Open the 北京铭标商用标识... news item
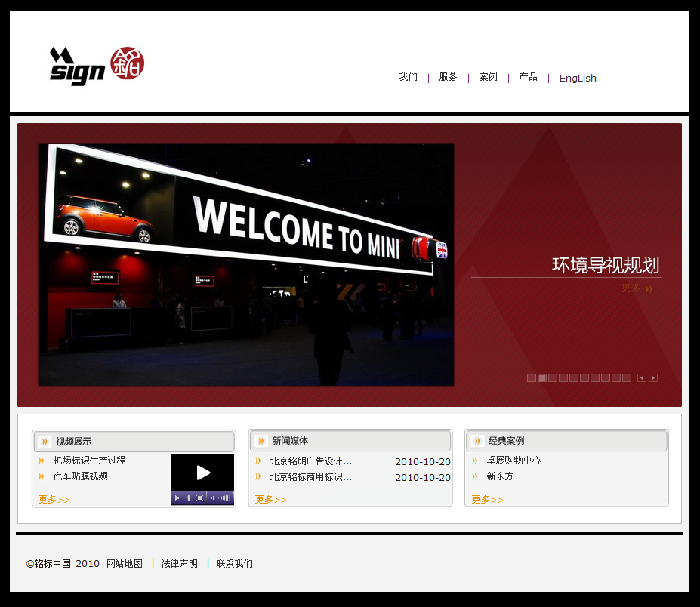700x607 pixels. coord(310,476)
